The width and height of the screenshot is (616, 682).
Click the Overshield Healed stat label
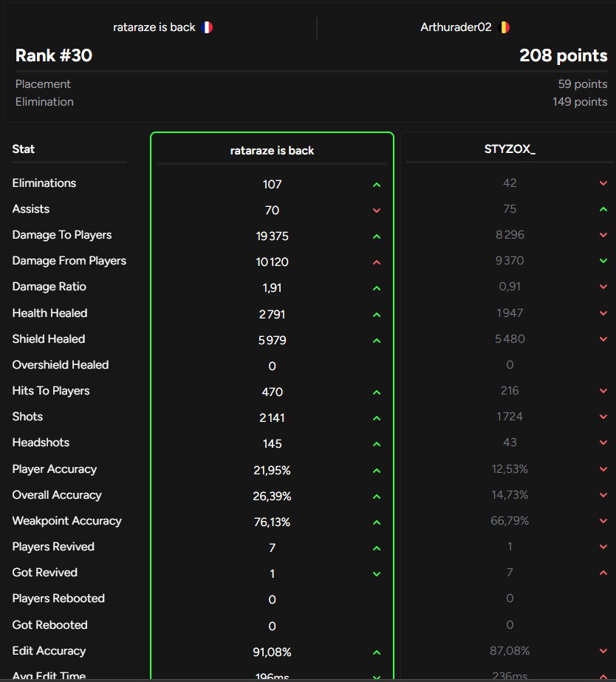point(61,365)
